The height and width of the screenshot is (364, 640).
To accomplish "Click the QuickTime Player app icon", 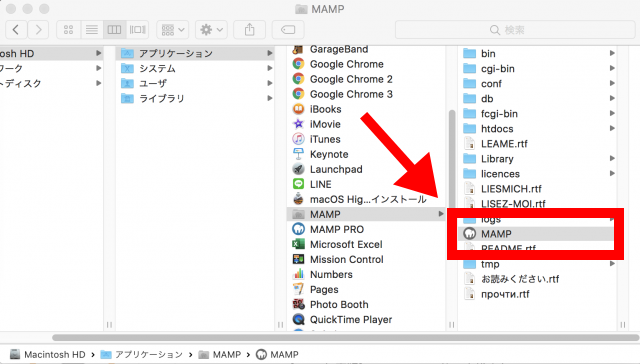I will click(298, 320).
